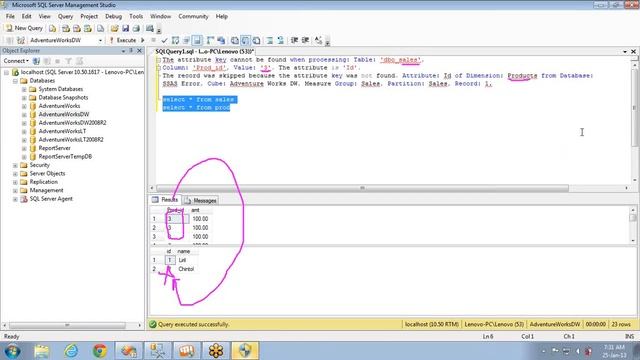Open the Connect dropdown in Object Explorer
Screen dimensions: 640x360
point(16,61)
